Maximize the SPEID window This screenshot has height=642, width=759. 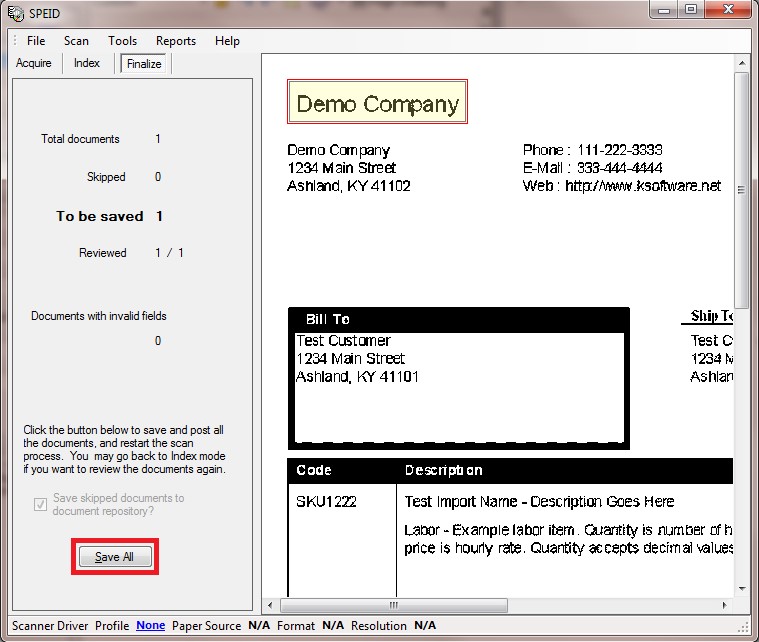pyautogui.click(x=690, y=10)
